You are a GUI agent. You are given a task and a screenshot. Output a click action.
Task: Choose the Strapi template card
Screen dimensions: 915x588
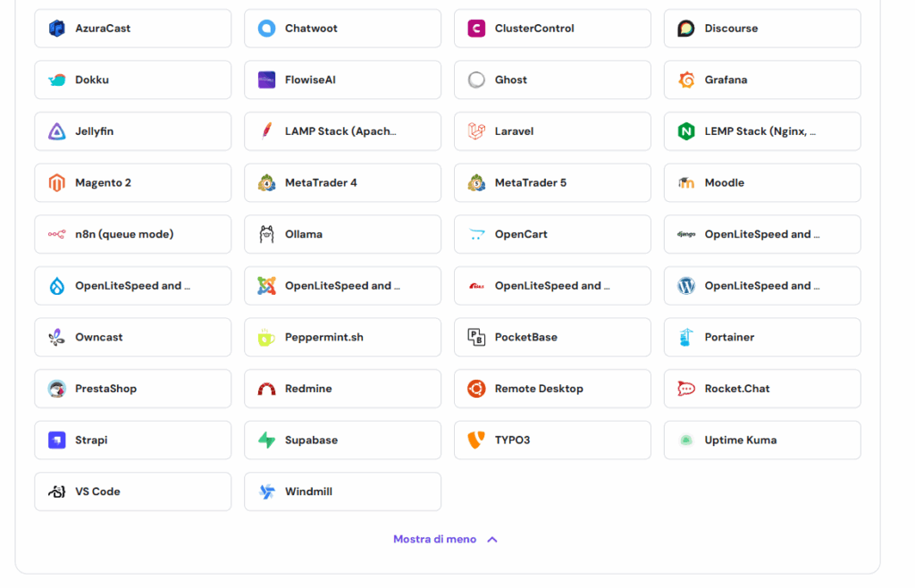pos(132,440)
